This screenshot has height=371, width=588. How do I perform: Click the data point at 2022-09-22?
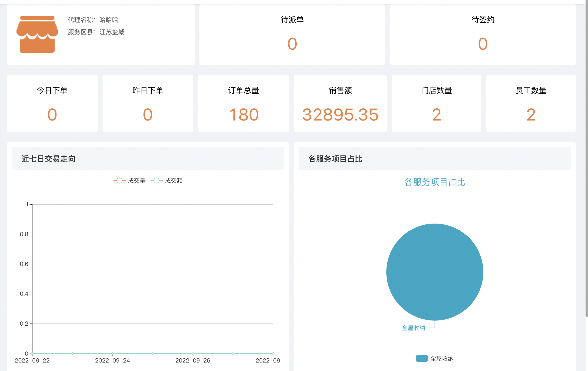pyautogui.click(x=32, y=353)
